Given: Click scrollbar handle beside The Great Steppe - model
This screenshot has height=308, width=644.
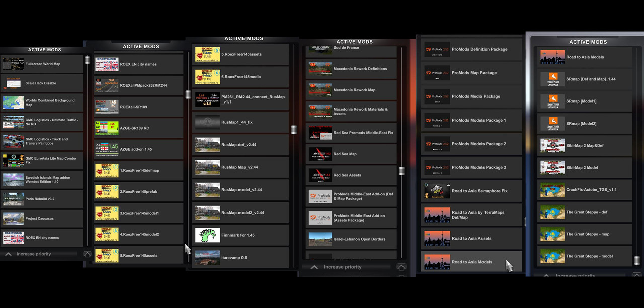Looking at the screenshot, I should [x=637, y=261].
